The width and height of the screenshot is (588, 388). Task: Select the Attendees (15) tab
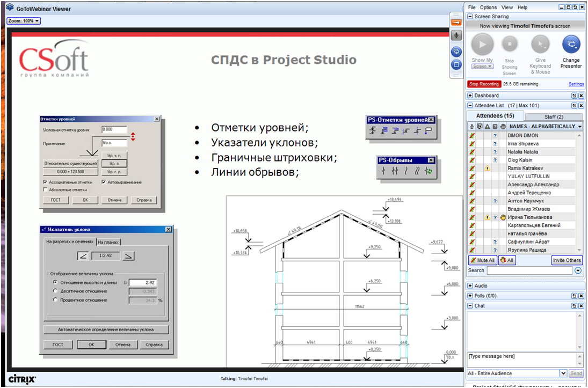[x=495, y=116]
